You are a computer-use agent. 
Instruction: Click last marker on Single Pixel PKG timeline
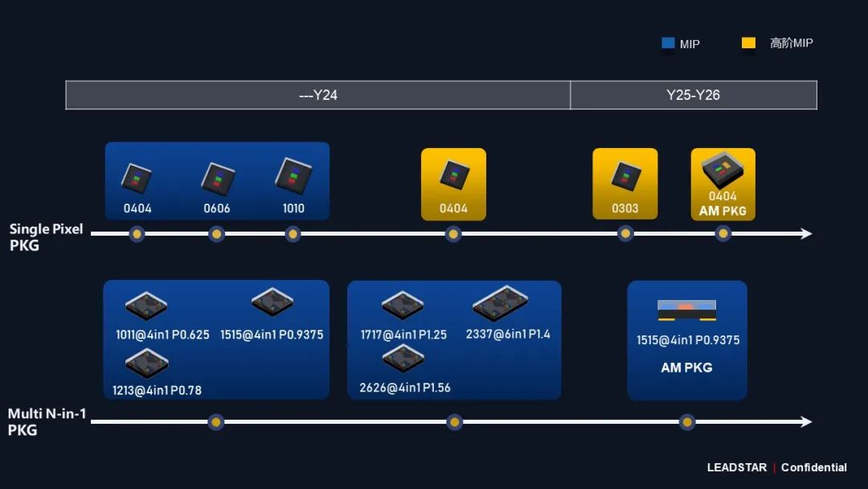coord(723,234)
